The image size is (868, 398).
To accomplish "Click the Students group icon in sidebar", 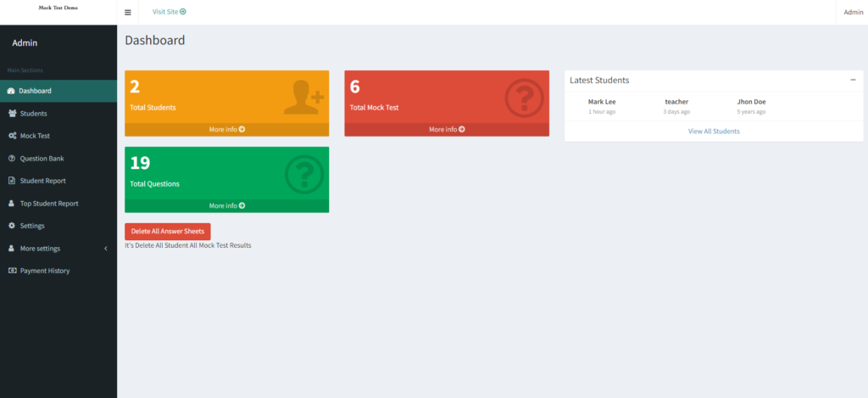I will pos(11,114).
